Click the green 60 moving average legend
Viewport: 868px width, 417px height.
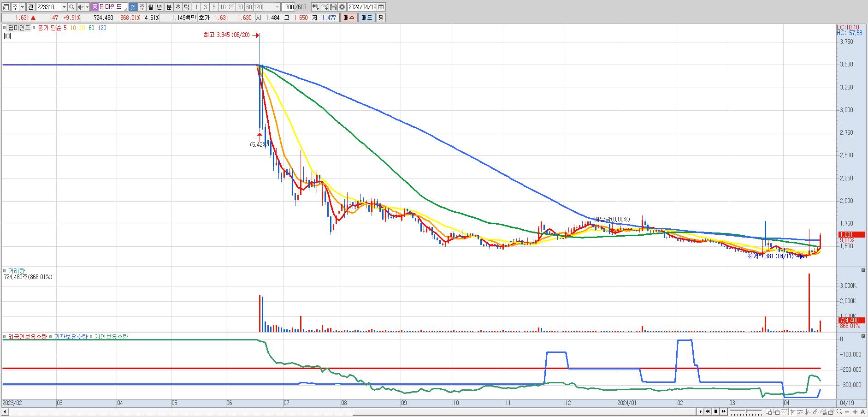(x=91, y=28)
